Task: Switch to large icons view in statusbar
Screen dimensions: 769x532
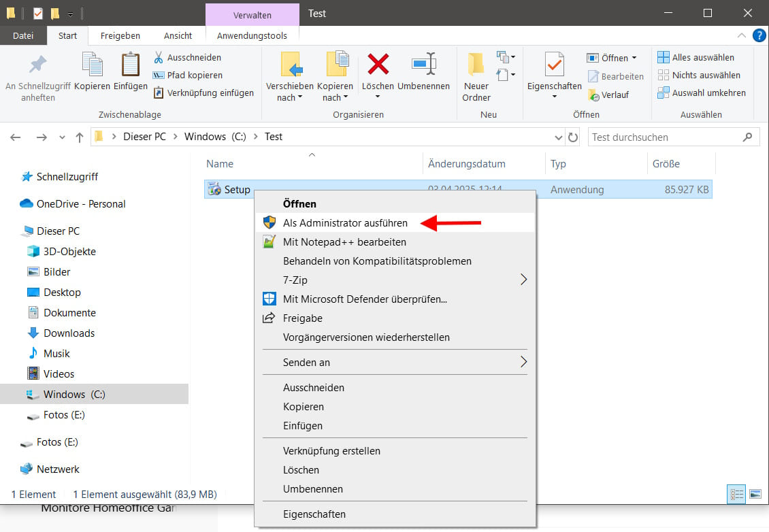Action: click(x=756, y=494)
